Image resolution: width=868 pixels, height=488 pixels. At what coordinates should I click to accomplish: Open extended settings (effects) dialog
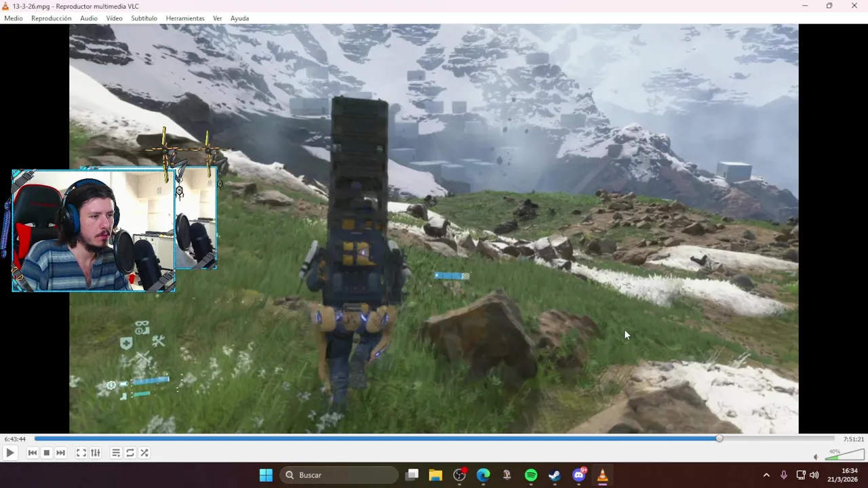click(96, 453)
